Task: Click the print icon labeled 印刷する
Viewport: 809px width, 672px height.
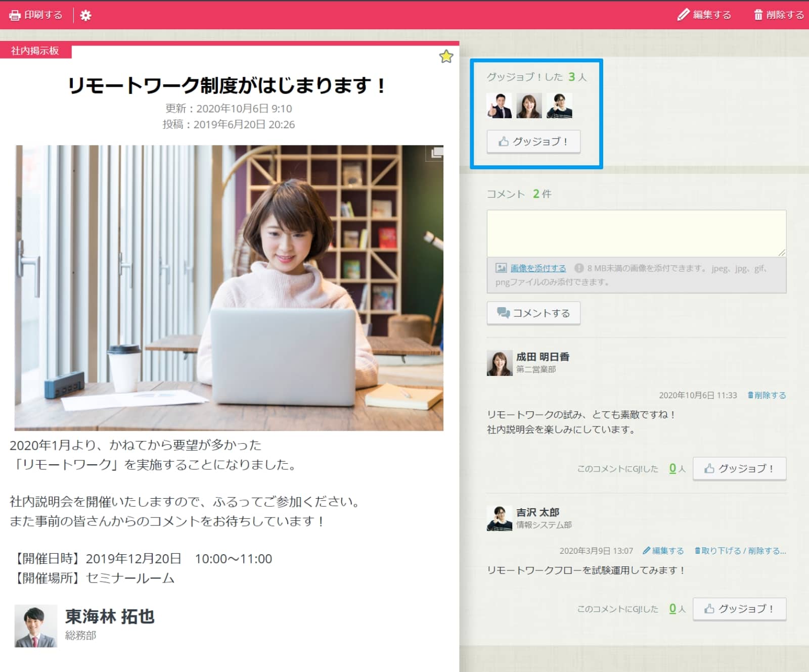Action: click(14, 15)
